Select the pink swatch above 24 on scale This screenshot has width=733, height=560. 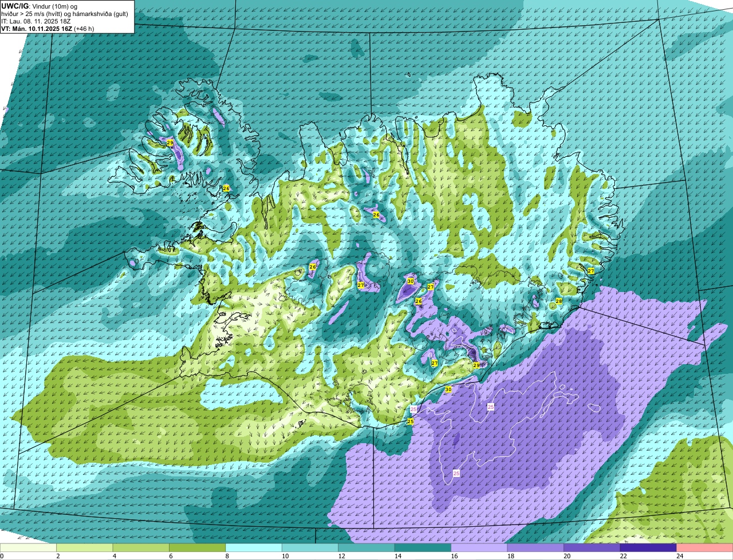[705, 547]
